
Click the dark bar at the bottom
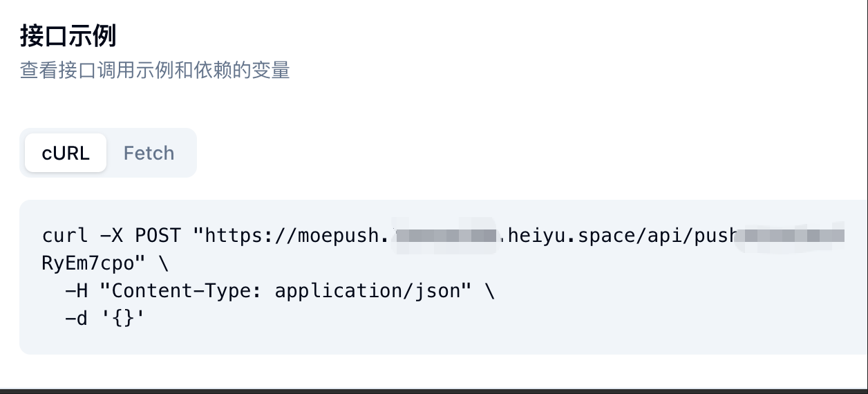point(434,391)
